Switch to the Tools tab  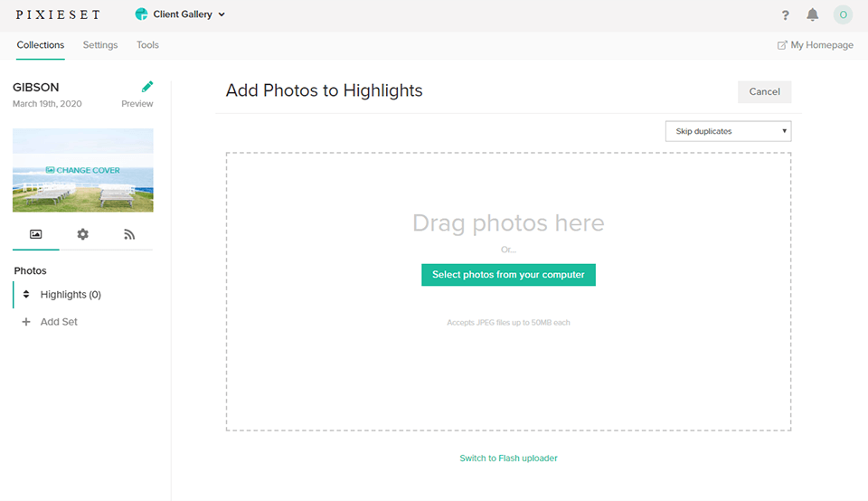tap(147, 45)
